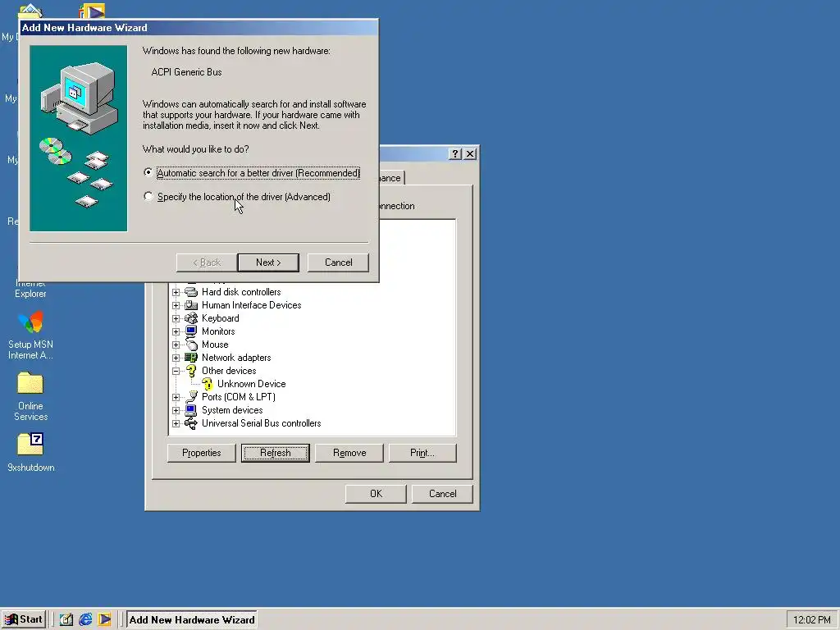
Task: Select Other devices question mark icon
Action: pyautogui.click(x=191, y=371)
